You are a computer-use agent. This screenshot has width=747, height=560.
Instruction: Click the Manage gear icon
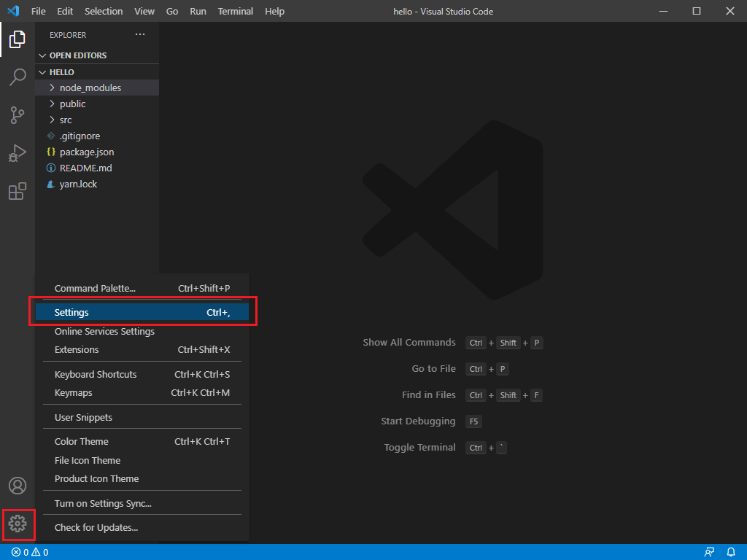[x=18, y=524]
